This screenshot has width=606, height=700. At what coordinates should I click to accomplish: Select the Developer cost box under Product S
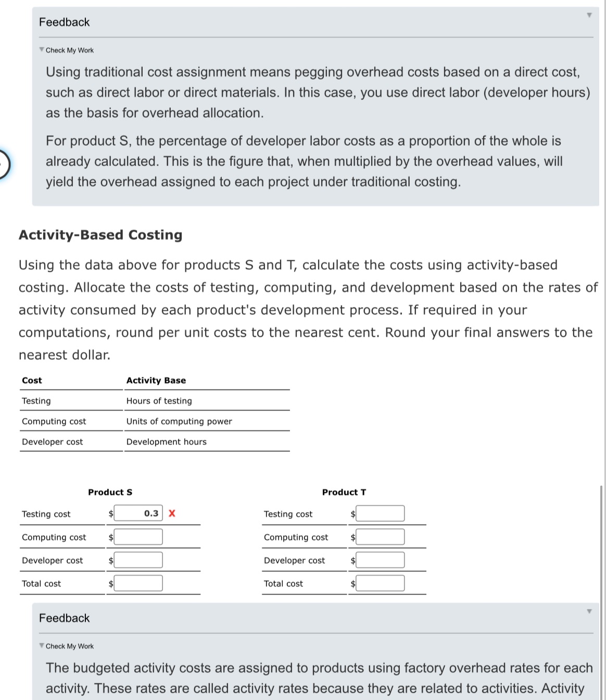click(x=138, y=559)
